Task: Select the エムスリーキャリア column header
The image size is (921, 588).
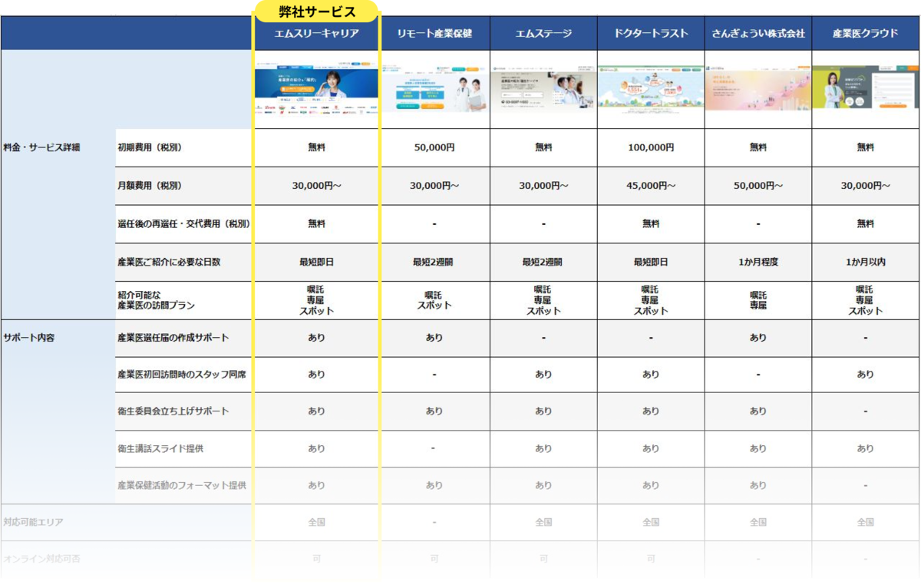Action: tap(316, 34)
